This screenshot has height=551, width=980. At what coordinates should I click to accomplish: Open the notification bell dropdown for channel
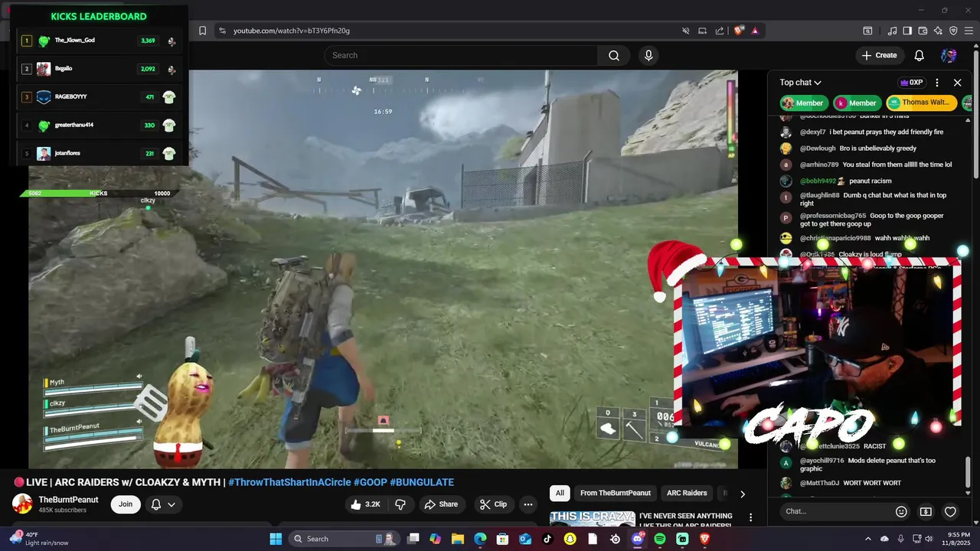click(x=164, y=504)
